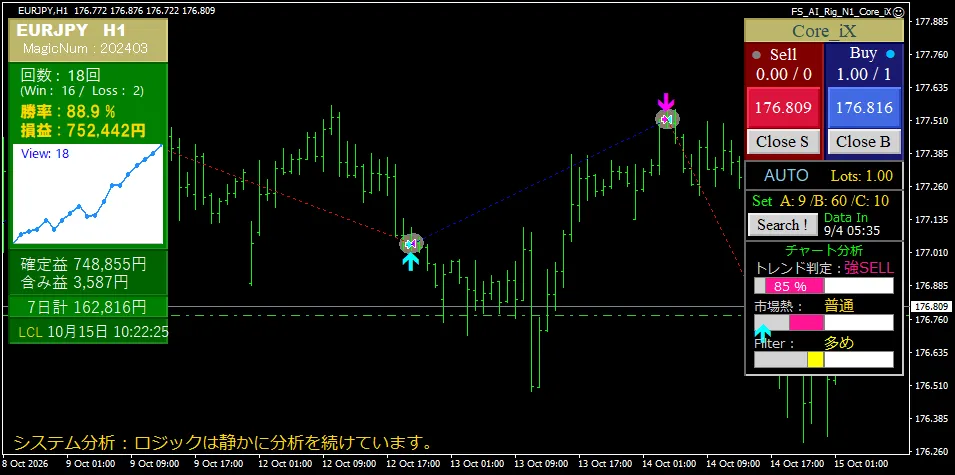
Task: Click the magenta down arrow sell signal
Action: (x=666, y=101)
